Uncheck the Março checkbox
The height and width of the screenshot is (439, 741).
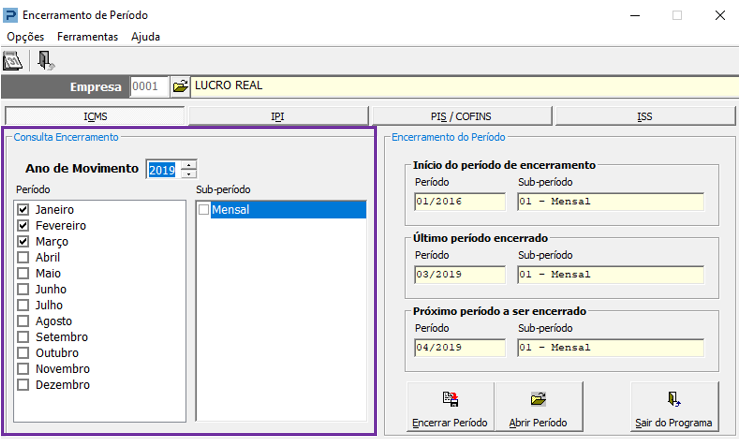23,241
